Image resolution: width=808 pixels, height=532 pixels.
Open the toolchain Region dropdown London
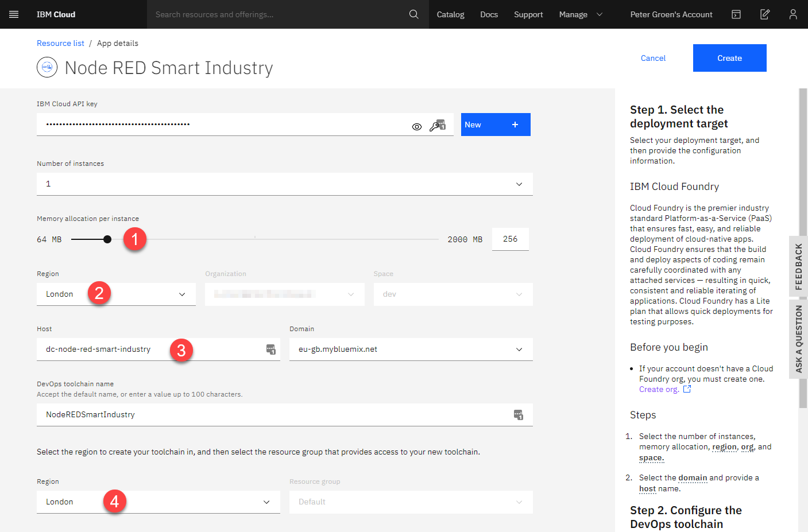(x=158, y=502)
